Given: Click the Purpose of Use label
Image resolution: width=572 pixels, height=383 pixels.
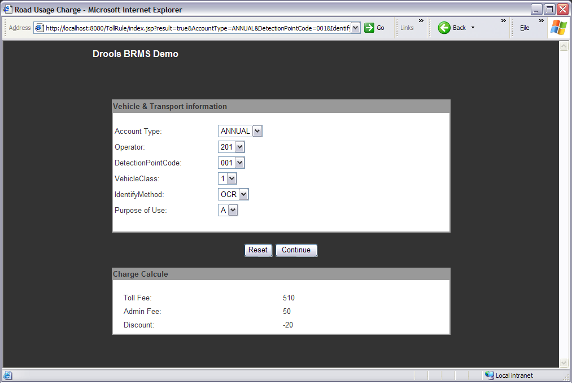Looking at the screenshot, I should pyautogui.click(x=140, y=210).
